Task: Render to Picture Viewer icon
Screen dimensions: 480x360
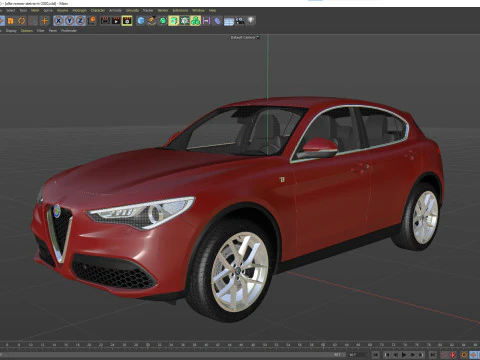Action: tap(116, 21)
